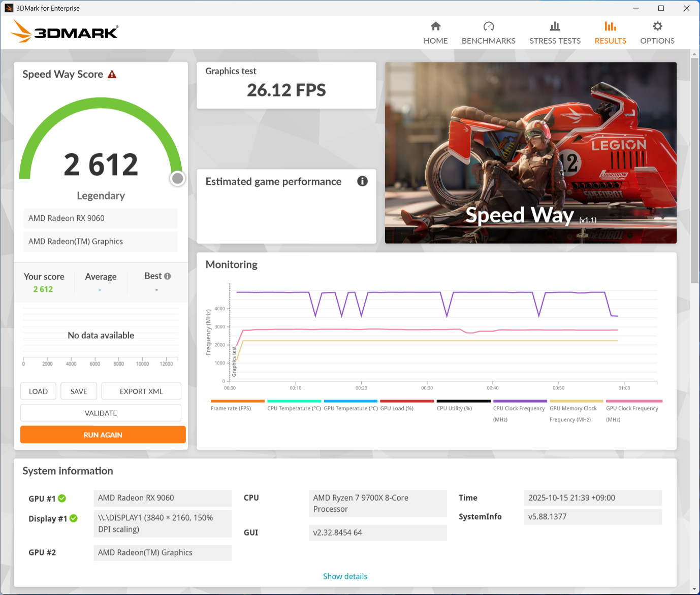Click the score gauge end knob

coord(177,178)
